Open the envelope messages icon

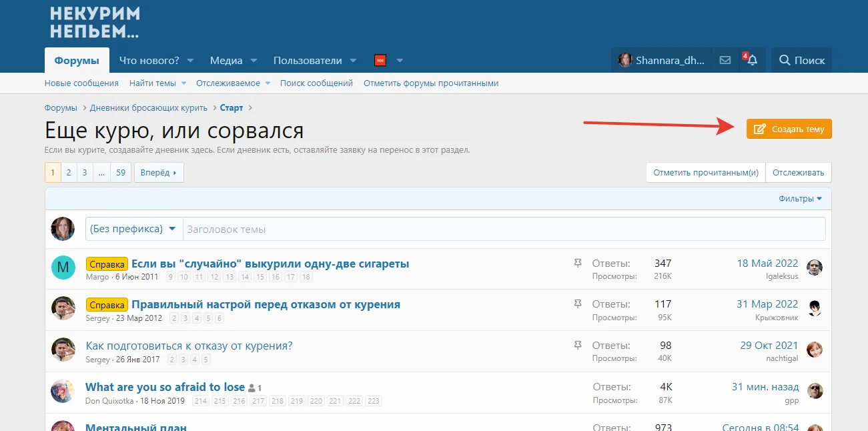725,60
